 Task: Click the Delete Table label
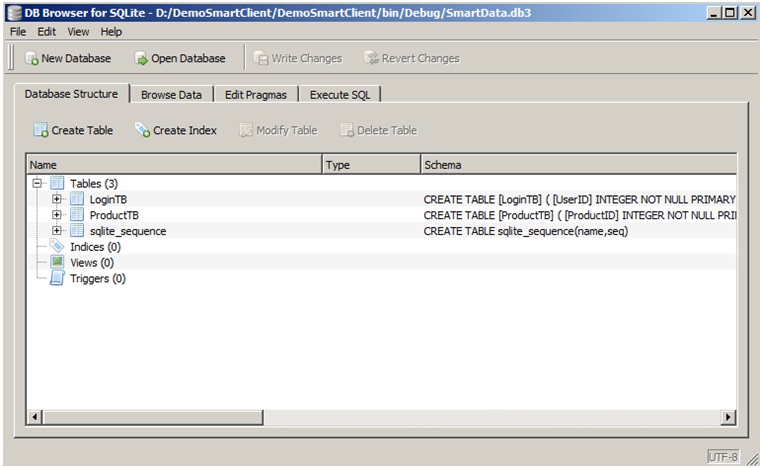(387, 130)
